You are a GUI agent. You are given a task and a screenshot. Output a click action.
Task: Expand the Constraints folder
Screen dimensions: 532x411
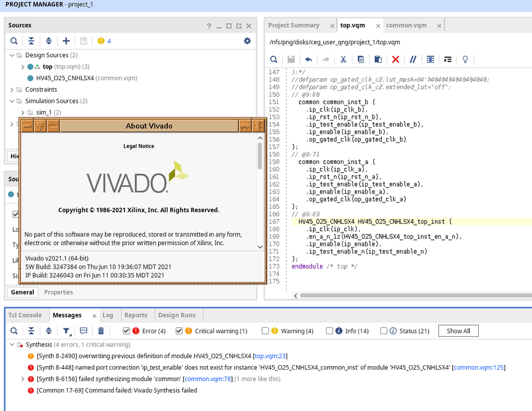12,90
